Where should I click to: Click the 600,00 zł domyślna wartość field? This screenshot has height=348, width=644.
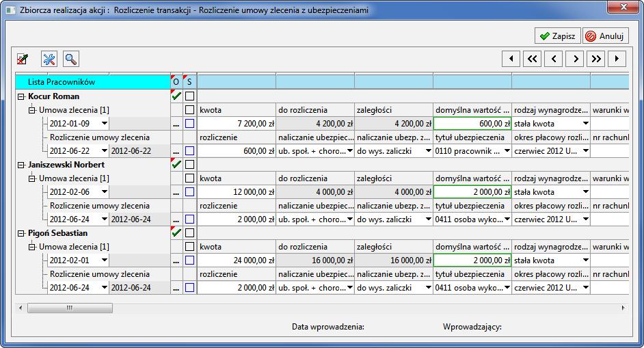point(472,124)
